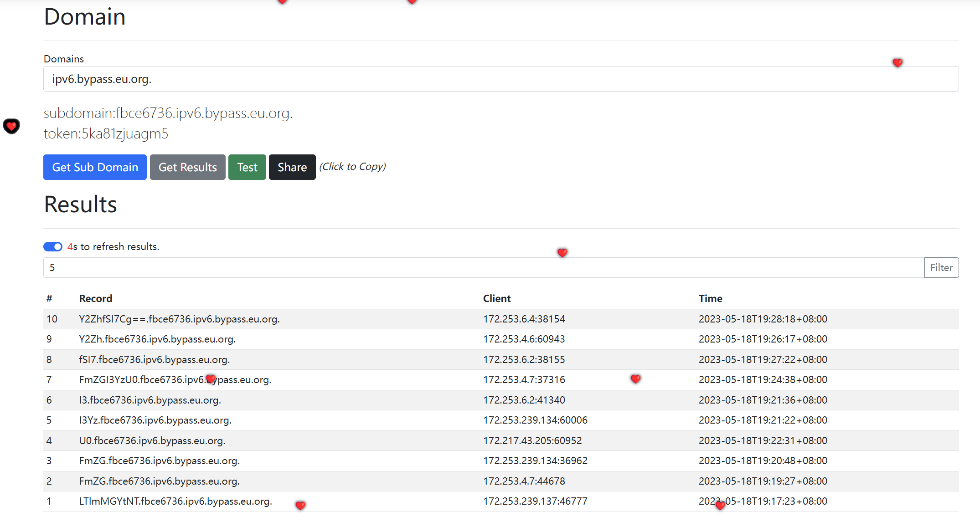The height and width of the screenshot is (527, 980).
Task: Click the black-circled heart icon at left
Action: (x=11, y=126)
